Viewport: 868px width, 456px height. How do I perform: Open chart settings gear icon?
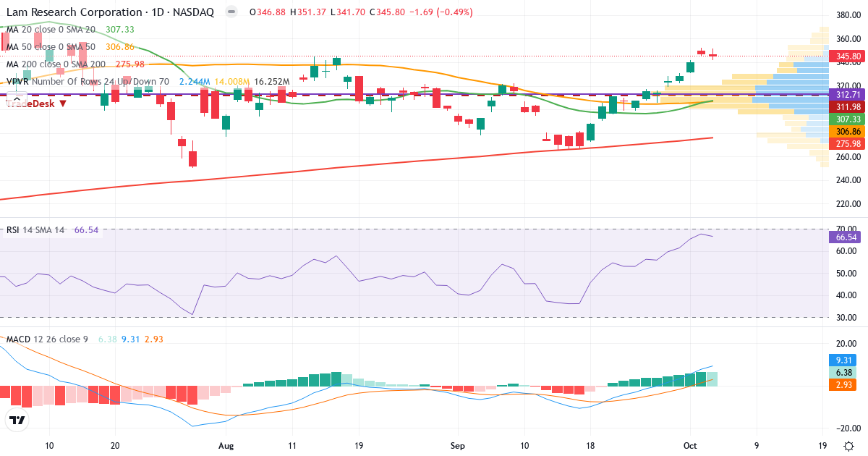tap(847, 446)
